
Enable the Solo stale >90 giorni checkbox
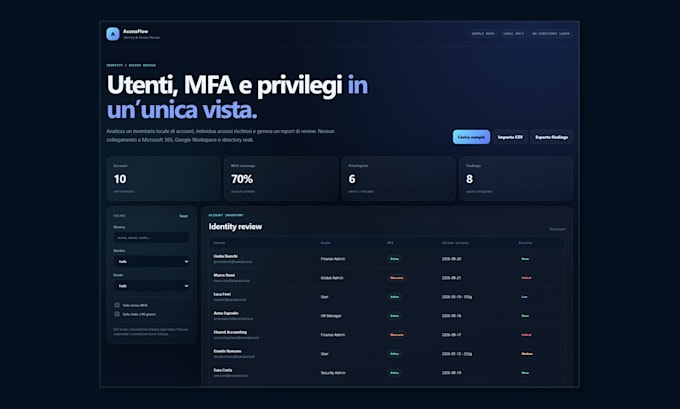pyautogui.click(x=117, y=314)
